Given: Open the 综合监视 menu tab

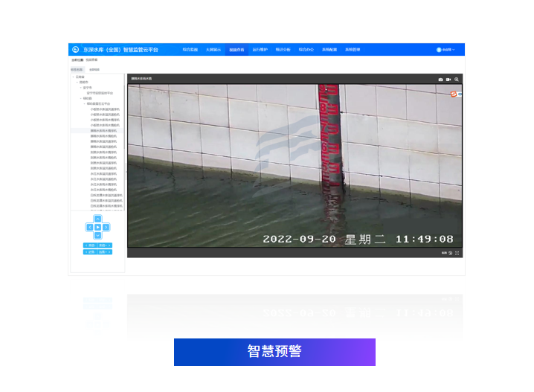Looking at the screenshot, I should click(190, 50).
